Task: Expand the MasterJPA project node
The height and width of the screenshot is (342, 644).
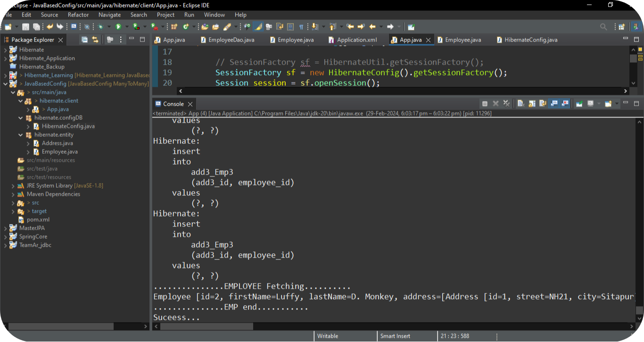Action: [x=6, y=228]
